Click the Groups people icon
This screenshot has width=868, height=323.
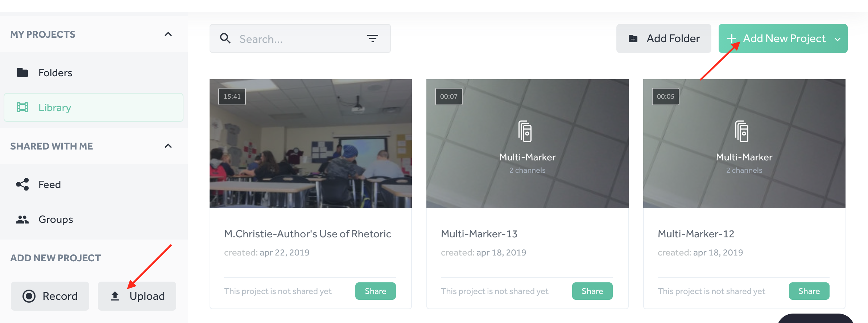tap(22, 219)
